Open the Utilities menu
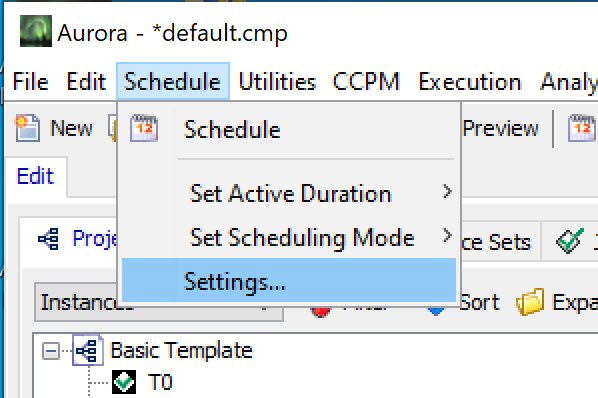Viewport: 598px width, 398px height. (277, 82)
